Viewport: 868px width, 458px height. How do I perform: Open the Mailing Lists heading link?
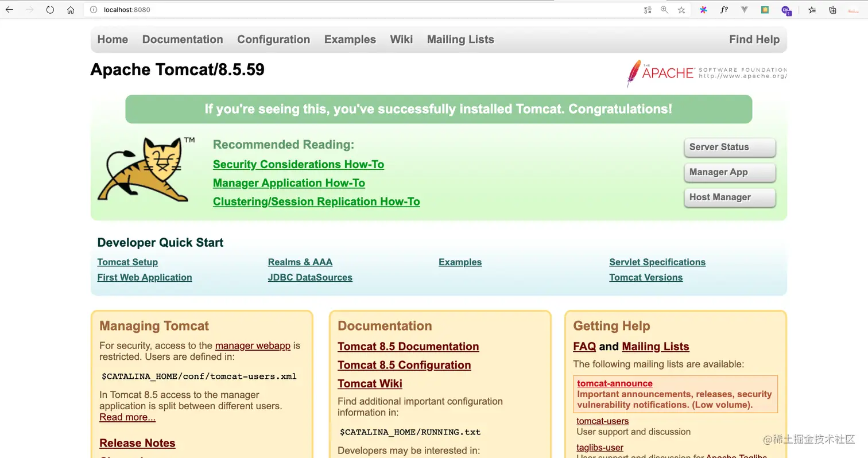click(656, 347)
